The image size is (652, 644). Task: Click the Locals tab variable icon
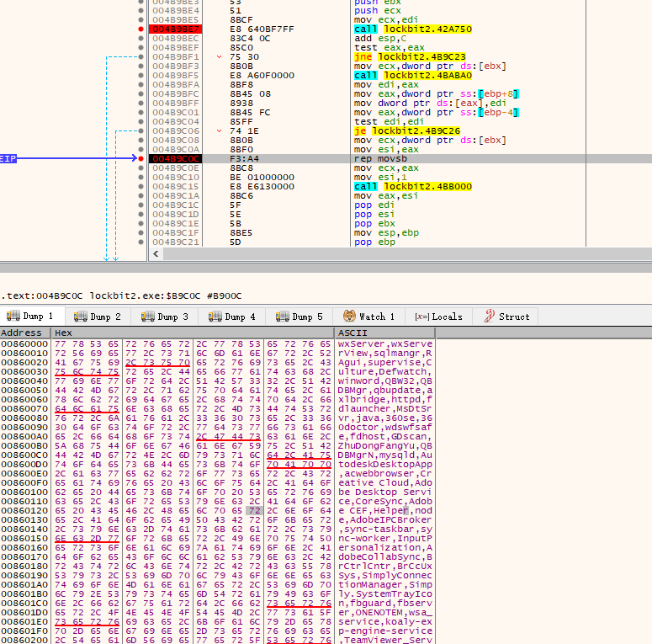coord(421,317)
